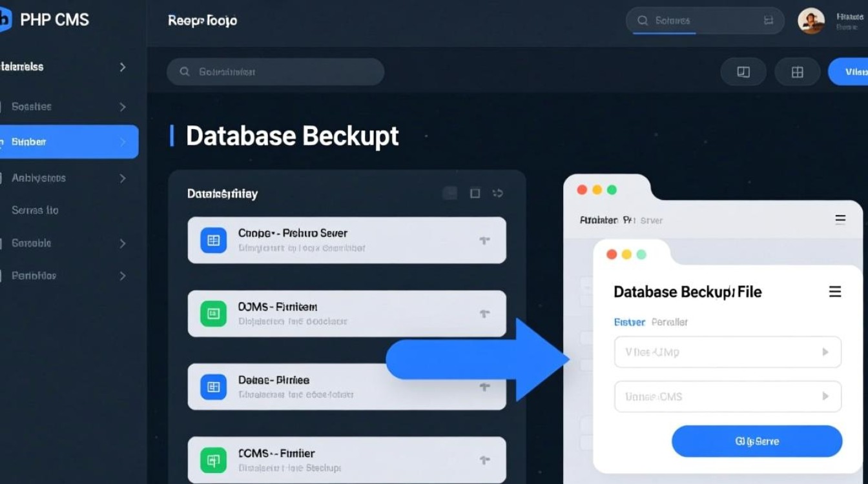Click blue table icon on third list row
The image size is (868, 484).
click(213, 387)
